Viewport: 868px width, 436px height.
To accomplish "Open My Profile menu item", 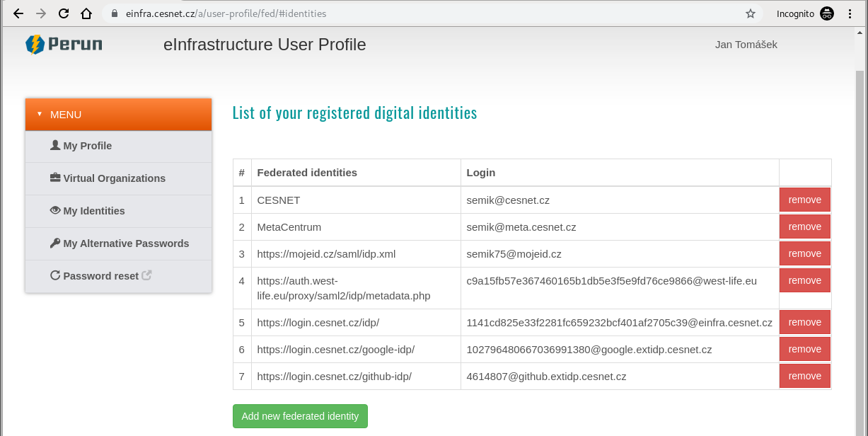I will [118, 147].
